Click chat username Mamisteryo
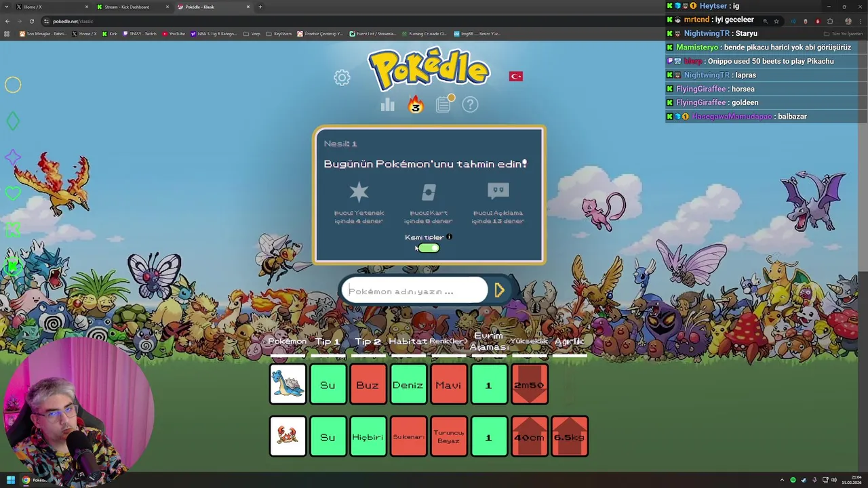This screenshot has width=868, height=488. 697,47
